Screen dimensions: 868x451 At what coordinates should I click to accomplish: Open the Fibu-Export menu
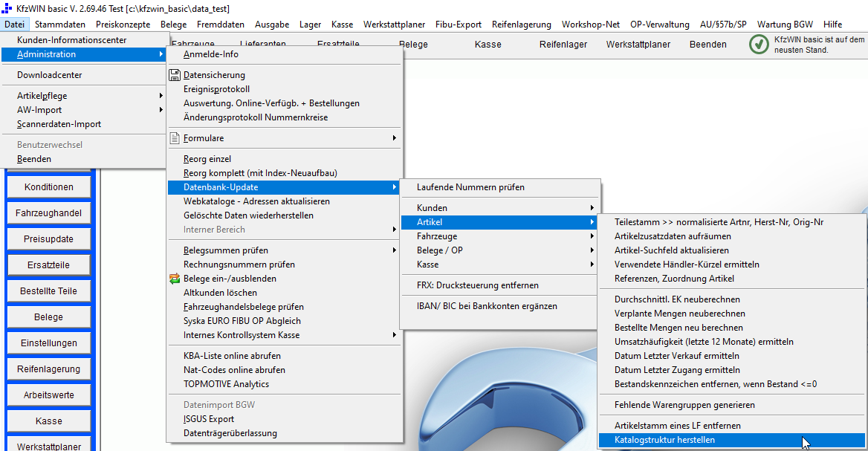point(459,25)
